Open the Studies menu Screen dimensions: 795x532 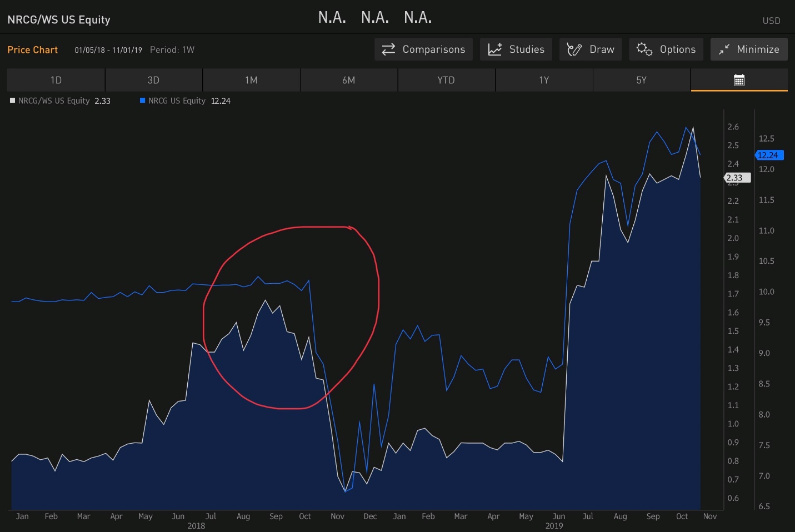click(516, 49)
